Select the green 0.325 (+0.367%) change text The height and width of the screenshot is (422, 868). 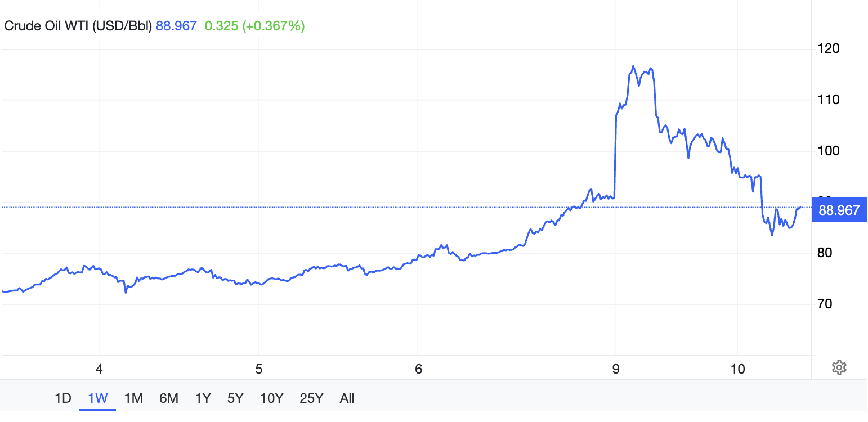pos(254,25)
